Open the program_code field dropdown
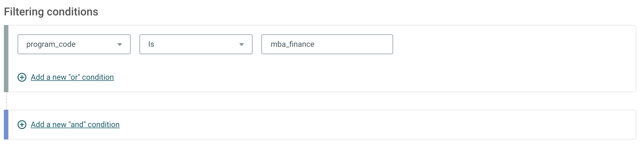The image size is (644, 148). tap(74, 44)
